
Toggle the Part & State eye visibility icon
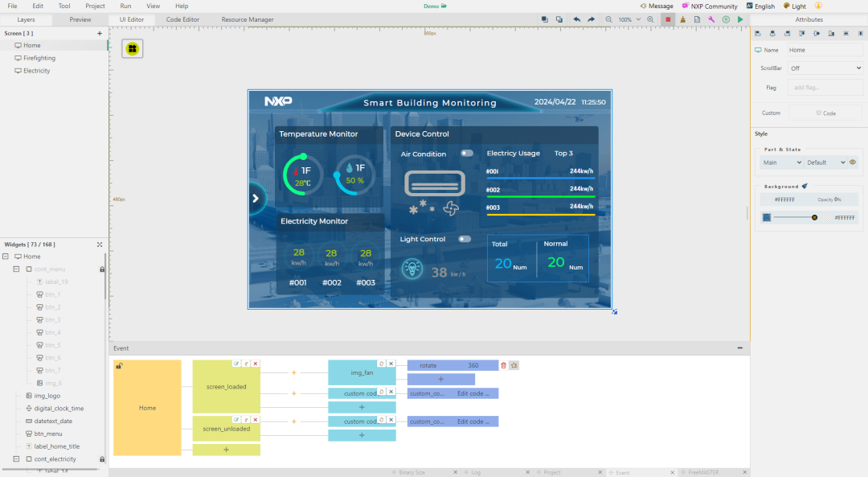853,162
